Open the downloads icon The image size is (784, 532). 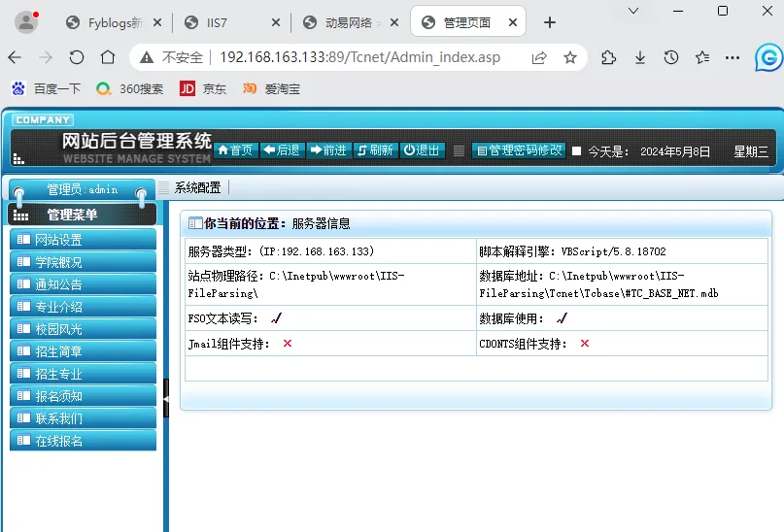click(x=640, y=58)
